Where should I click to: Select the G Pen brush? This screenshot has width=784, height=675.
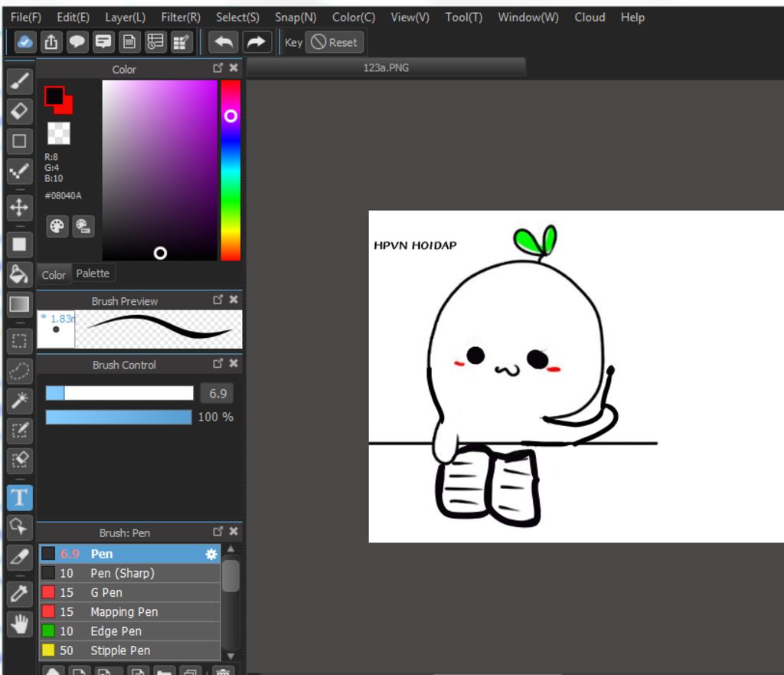click(106, 592)
